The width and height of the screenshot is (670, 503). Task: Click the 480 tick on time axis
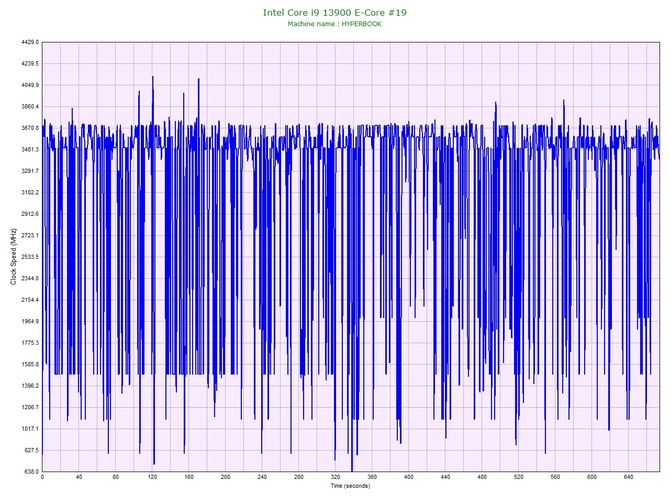[482, 477]
